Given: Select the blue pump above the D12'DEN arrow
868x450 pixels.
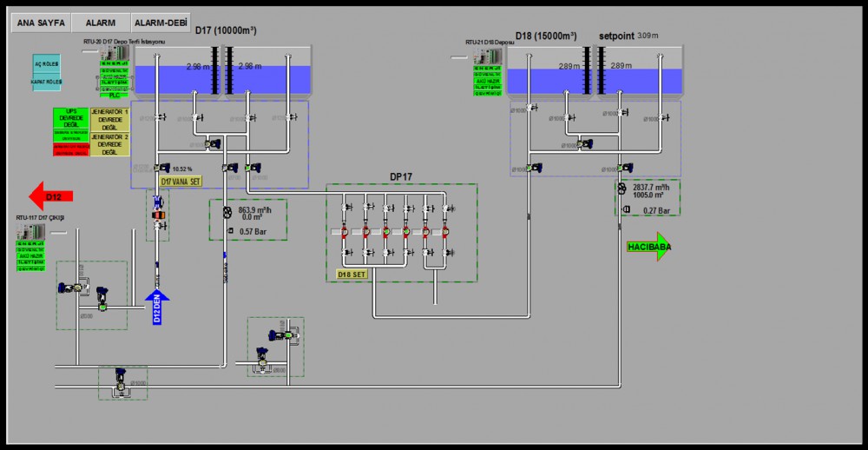Looking at the screenshot, I should click(x=157, y=202).
